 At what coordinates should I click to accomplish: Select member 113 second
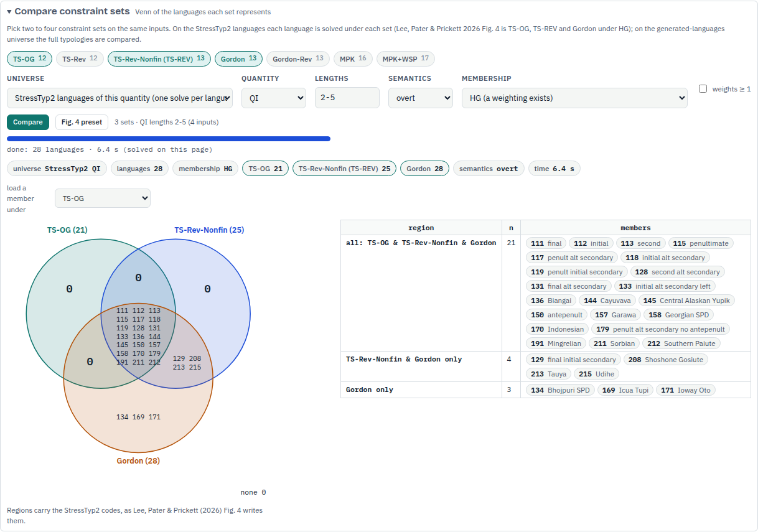(x=640, y=243)
